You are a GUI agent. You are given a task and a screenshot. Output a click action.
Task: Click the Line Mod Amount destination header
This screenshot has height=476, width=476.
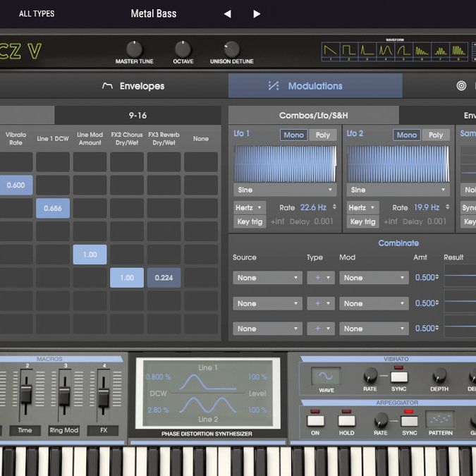pos(90,138)
